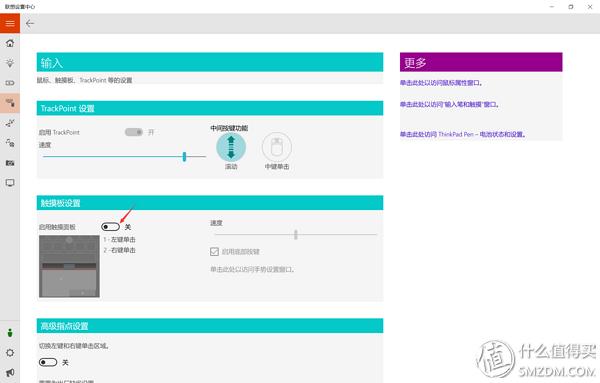Select the middle-click mouse function icon
600x383 pixels.
pos(277,147)
